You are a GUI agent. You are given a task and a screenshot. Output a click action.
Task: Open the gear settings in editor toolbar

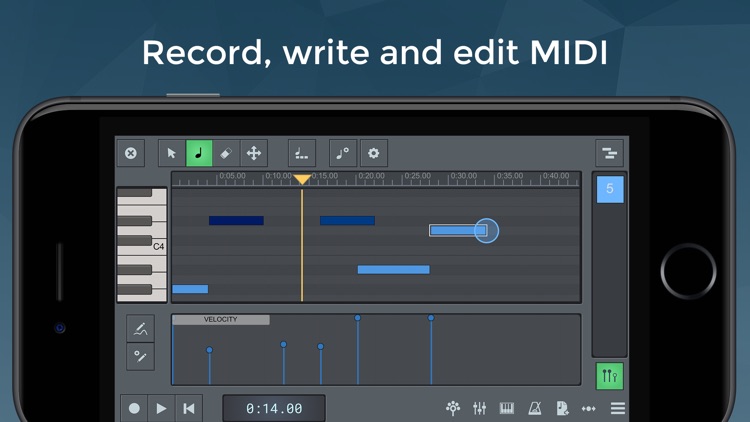tap(374, 153)
